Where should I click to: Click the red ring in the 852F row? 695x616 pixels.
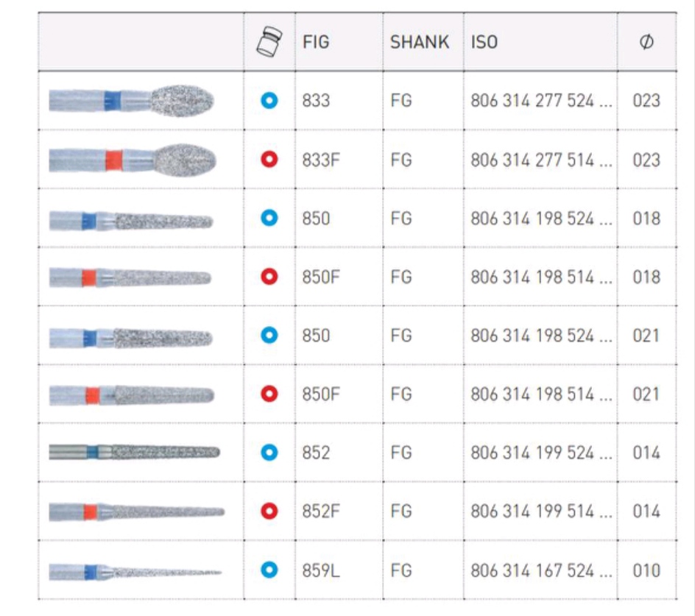pyautogui.click(x=269, y=511)
